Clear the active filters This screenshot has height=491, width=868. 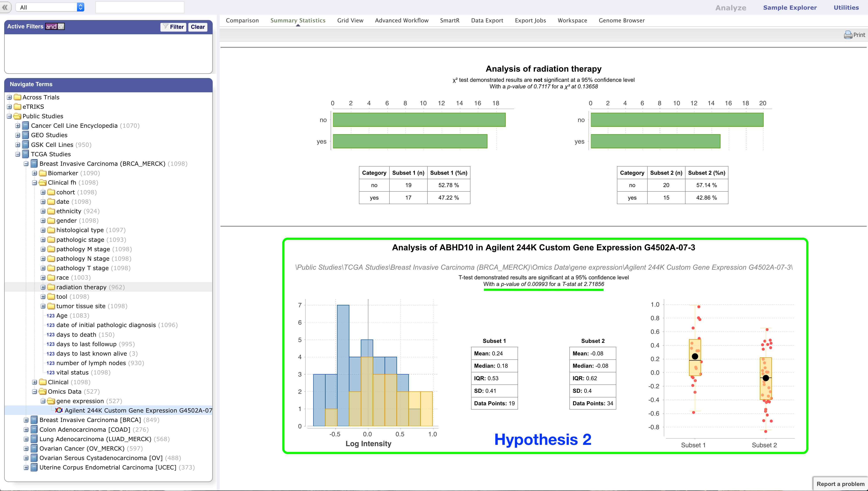click(x=198, y=27)
